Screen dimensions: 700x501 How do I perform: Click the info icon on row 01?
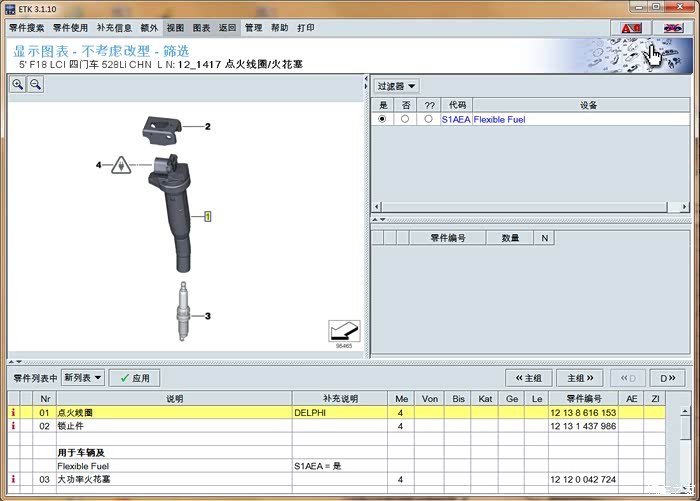pyautogui.click(x=13, y=413)
